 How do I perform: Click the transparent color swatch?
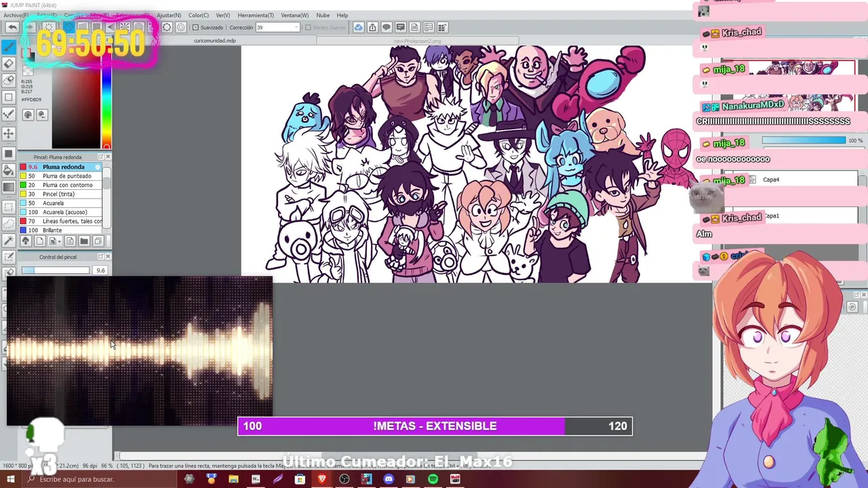28,71
